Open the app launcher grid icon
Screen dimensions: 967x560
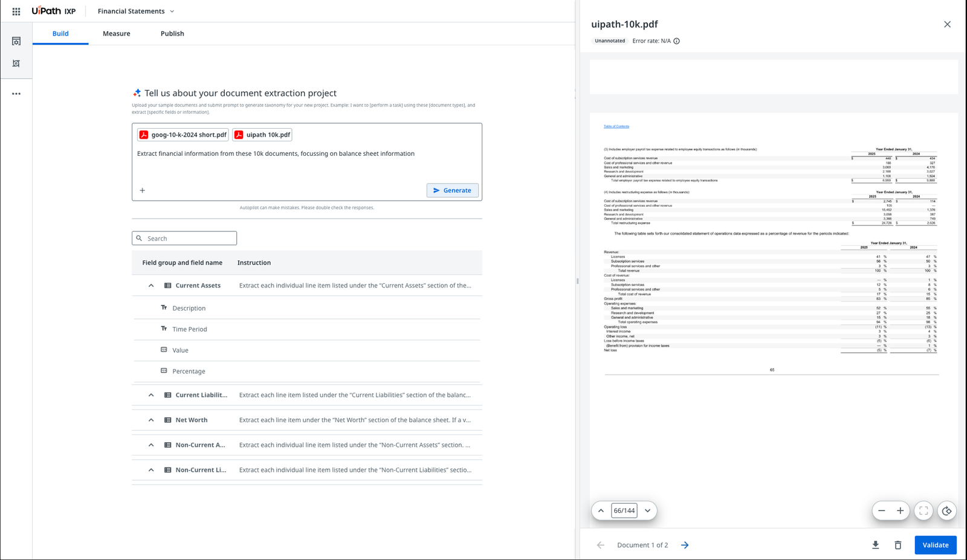point(16,11)
